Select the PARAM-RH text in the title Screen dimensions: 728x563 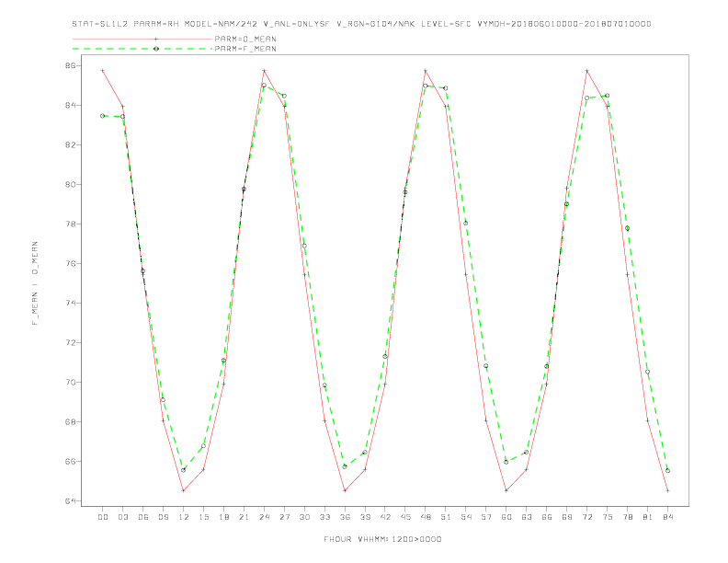[156, 24]
